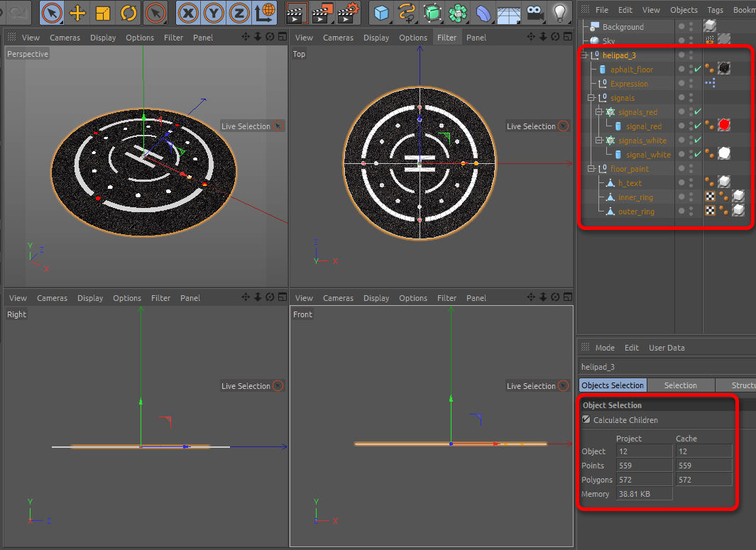Add a Cube primitive object
Viewport: 756px width, 550px height.
tap(383, 13)
